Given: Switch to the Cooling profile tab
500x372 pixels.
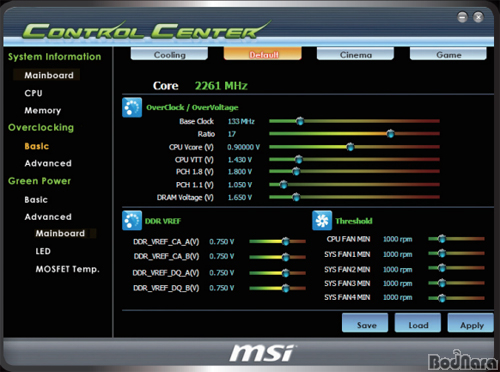Looking at the screenshot, I should (169, 54).
